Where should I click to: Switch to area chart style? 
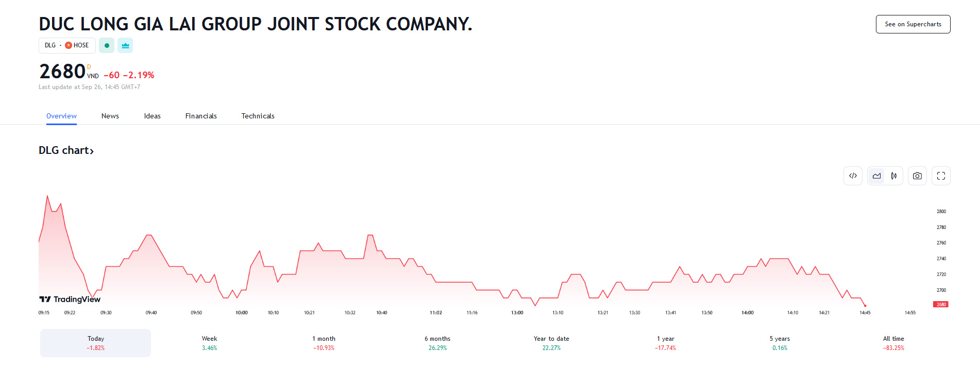(876, 176)
